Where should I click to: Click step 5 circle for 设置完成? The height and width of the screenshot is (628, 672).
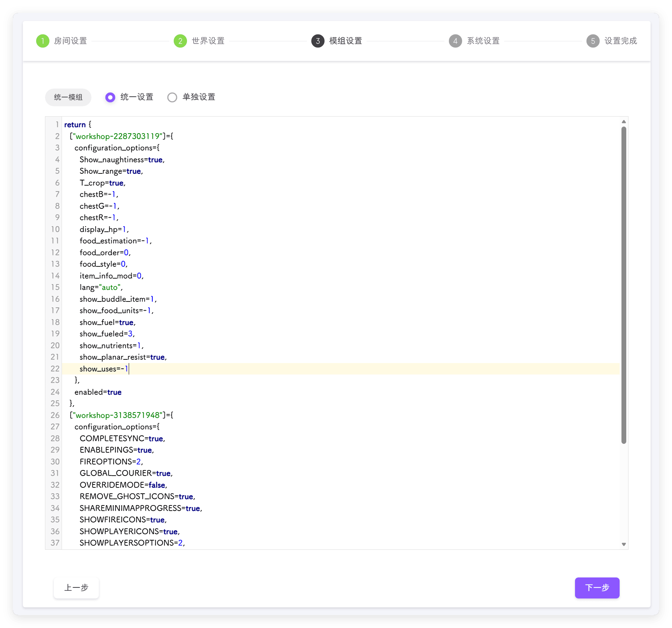[x=593, y=41]
